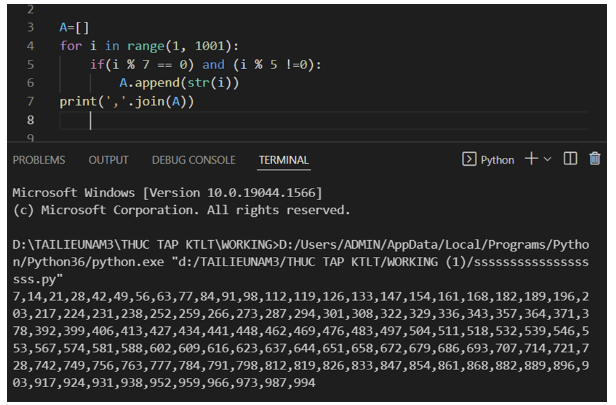616x405 pixels.
Task: Create a new terminal with plus icon
Action: 531,159
